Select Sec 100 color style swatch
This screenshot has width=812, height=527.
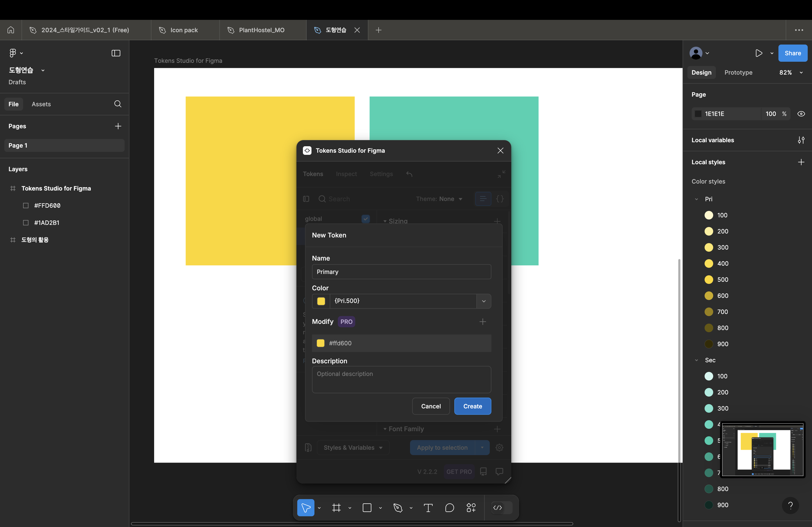click(x=709, y=376)
